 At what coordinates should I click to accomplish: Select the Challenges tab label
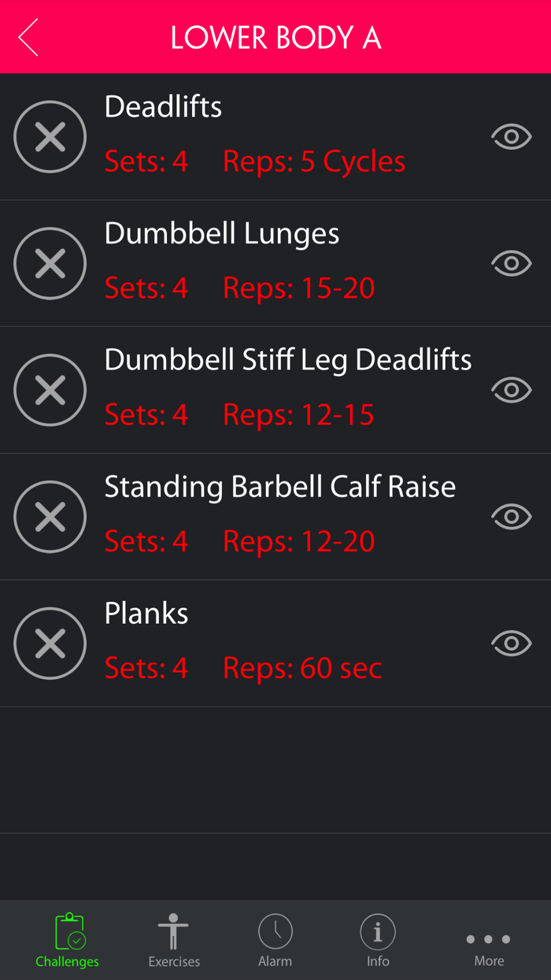point(67,961)
